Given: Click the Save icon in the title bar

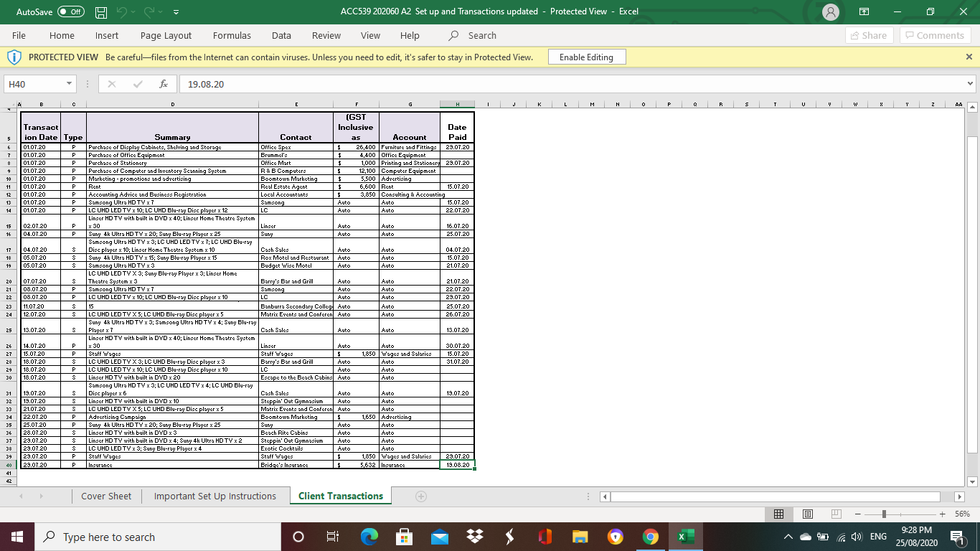Looking at the screenshot, I should tap(102, 12).
